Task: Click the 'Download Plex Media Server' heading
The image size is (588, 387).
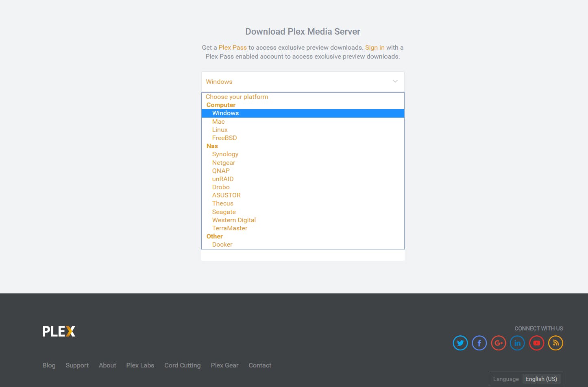Action: click(x=303, y=32)
